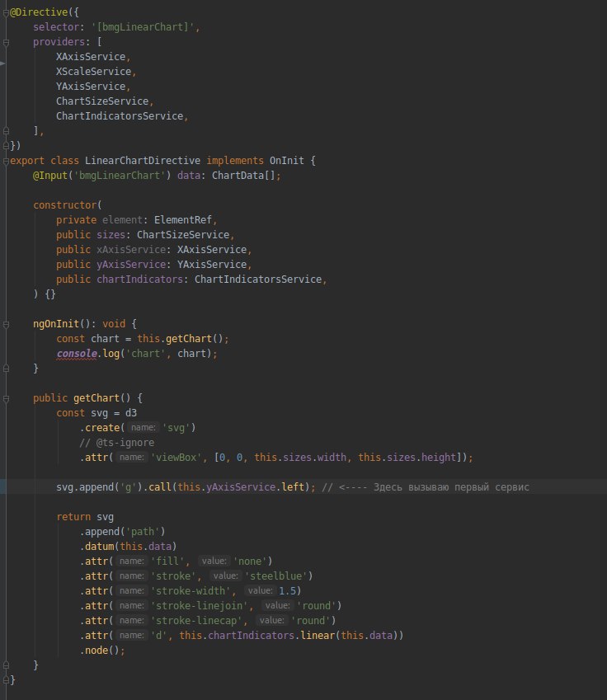Click chartIndicators parameter name in constructor
Screen dimensions: 607x700
140,280
